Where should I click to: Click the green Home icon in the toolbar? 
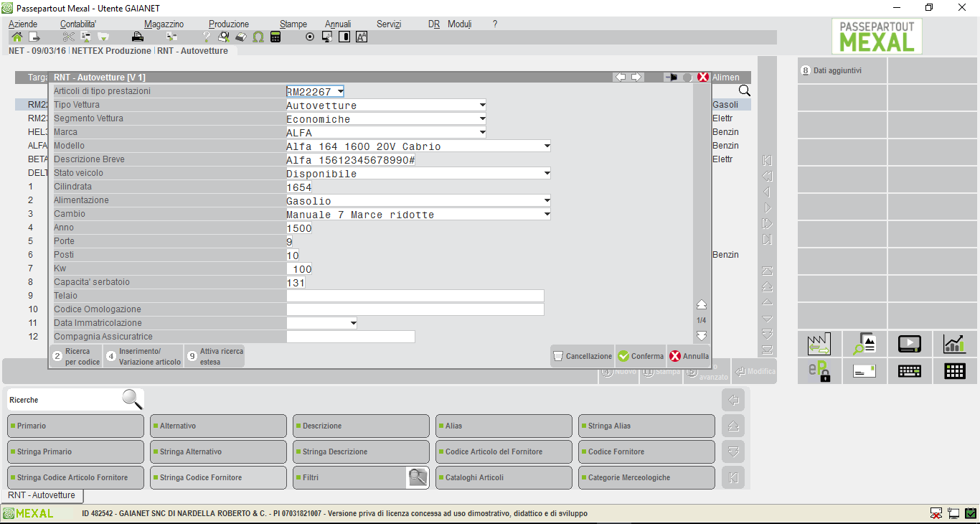pyautogui.click(x=17, y=37)
